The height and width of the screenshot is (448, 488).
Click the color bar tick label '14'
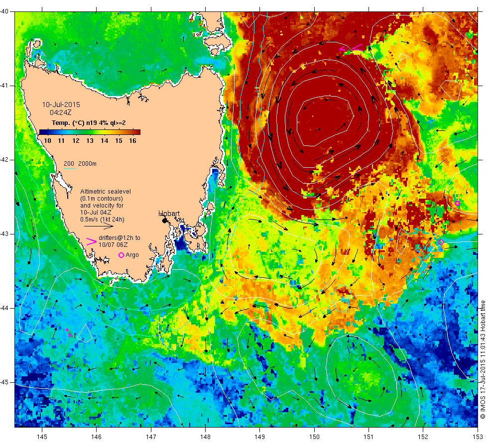(104, 140)
